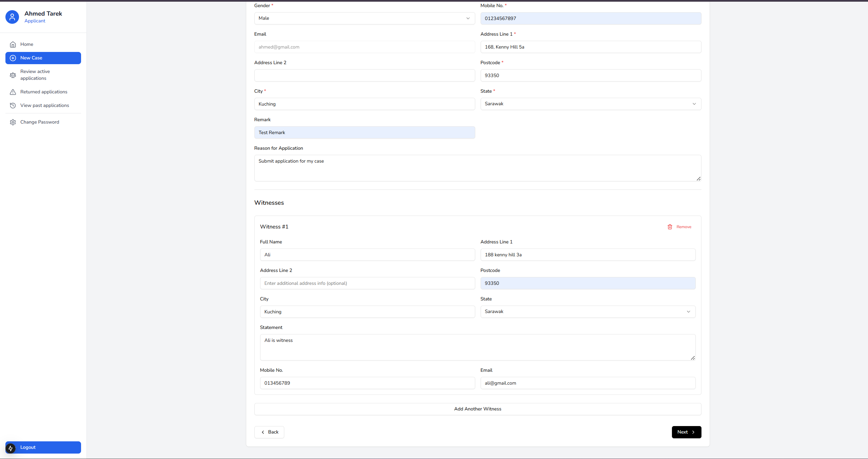Click the red trash icon on Witness #1

coord(670,227)
